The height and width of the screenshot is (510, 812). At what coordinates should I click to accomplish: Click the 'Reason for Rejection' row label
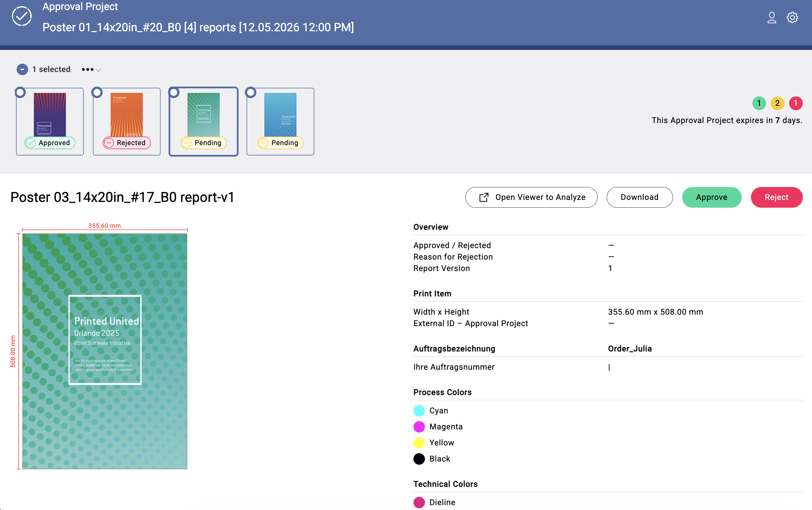453,257
